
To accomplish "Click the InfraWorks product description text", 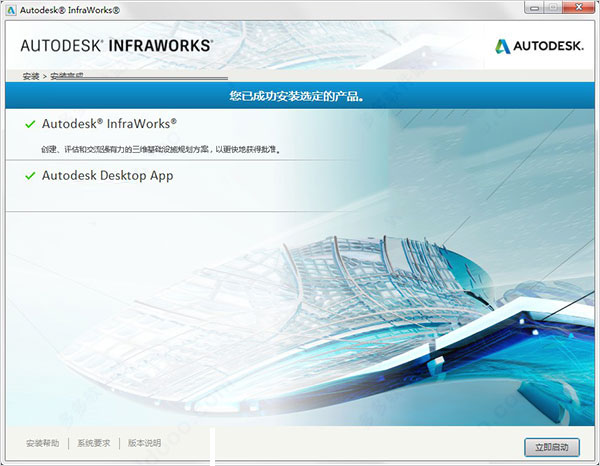I will pos(161,149).
